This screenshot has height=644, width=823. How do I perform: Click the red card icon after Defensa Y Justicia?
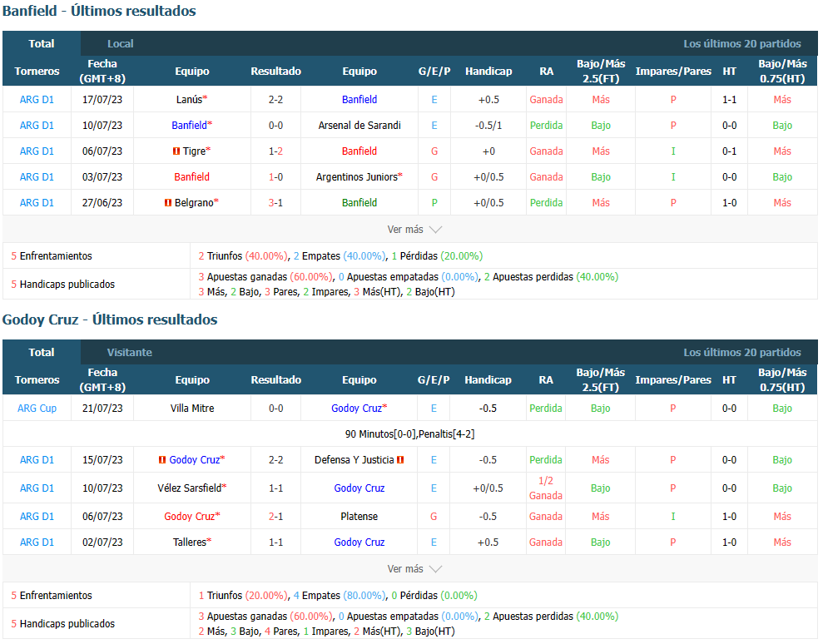(x=400, y=460)
